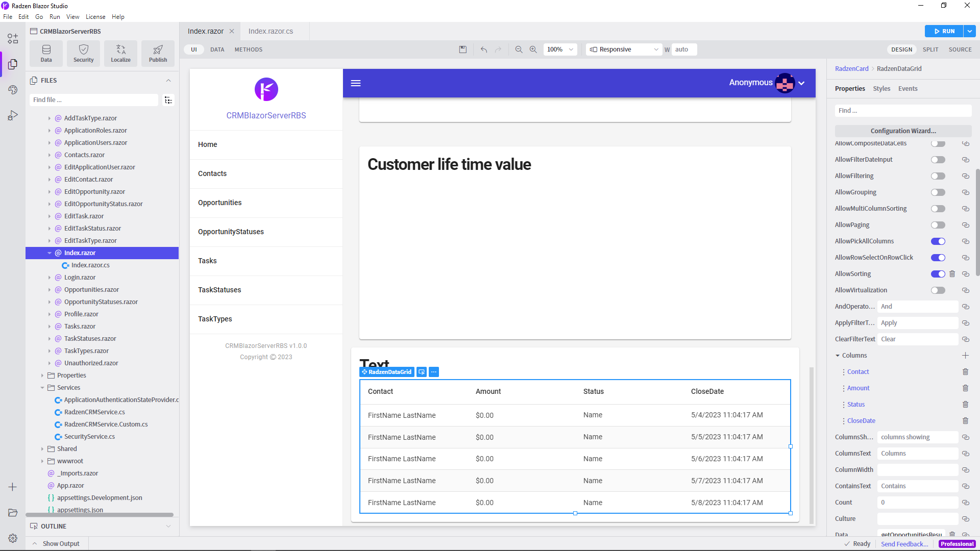
Task: Click Show Output in status bar
Action: click(61, 544)
